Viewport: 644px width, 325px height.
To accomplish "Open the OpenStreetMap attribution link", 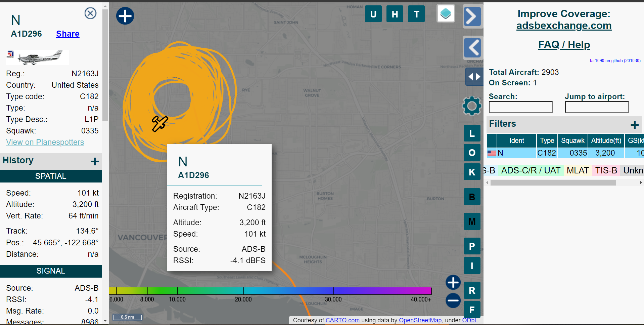I will 420,320.
